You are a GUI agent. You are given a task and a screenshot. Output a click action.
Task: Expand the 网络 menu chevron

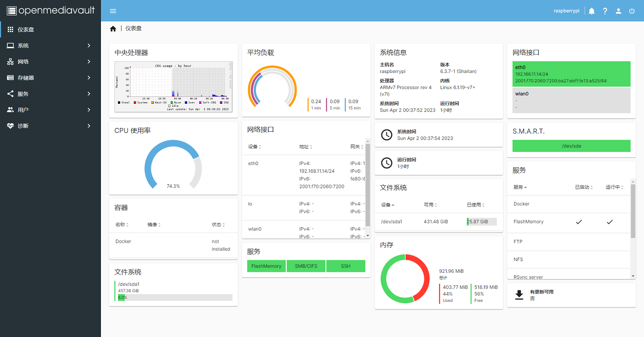[x=89, y=62]
